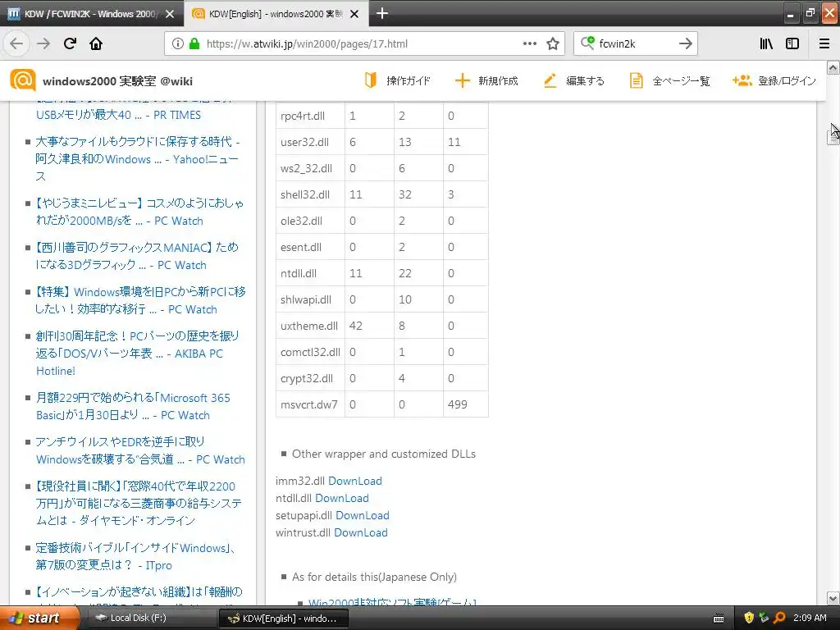Open a new browser tab

(382, 13)
